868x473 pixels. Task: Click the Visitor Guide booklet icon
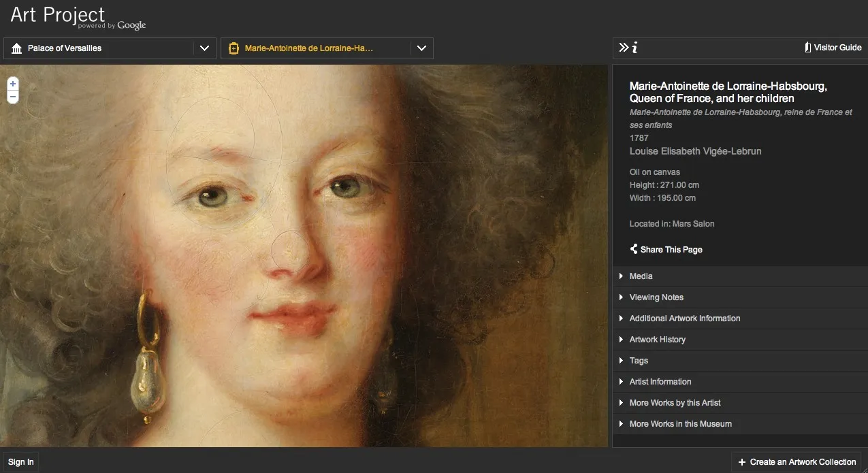(x=807, y=48)
